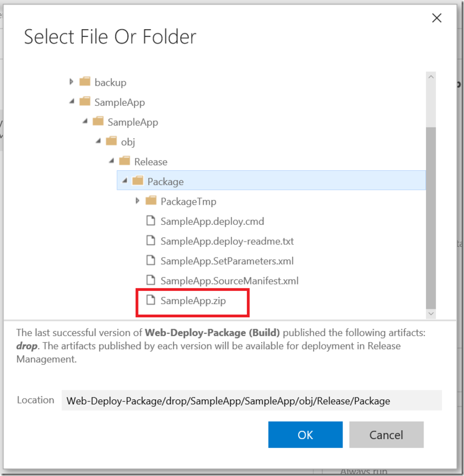Select the SampleApp.zip file name
The width and height of the screenshot is (464, 476).
[x=193, y=301]
